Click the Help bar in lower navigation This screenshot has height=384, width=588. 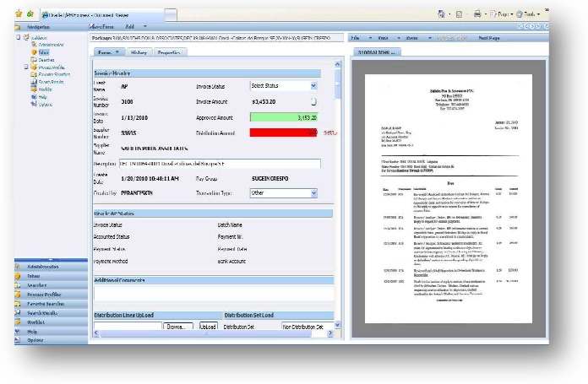point(51,332)
